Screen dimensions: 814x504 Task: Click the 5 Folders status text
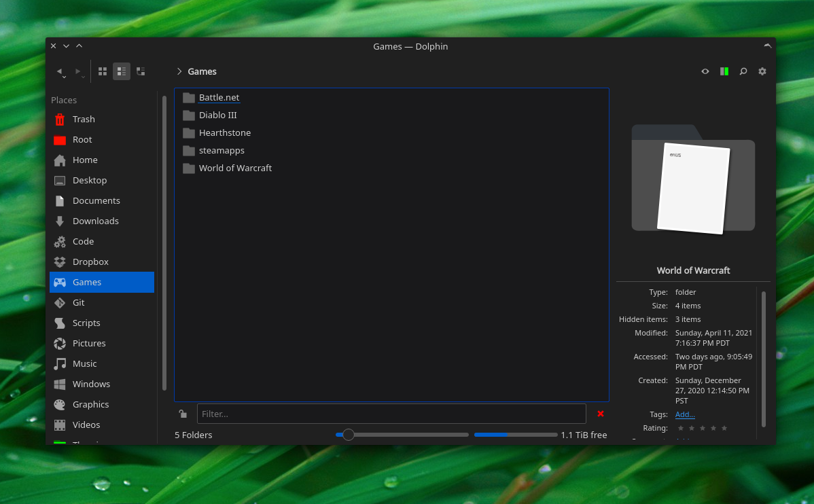(x=193, y=435)
